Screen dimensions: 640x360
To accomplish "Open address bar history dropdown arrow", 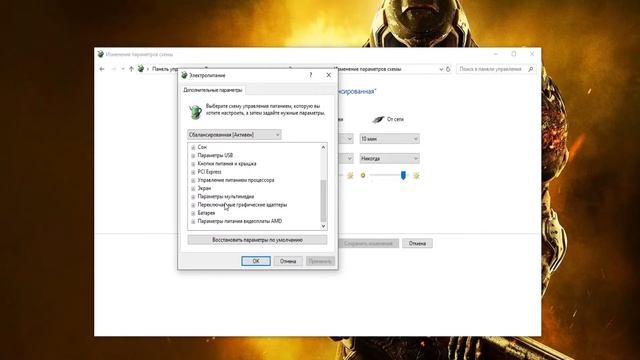I will click(x=441, y=69).
